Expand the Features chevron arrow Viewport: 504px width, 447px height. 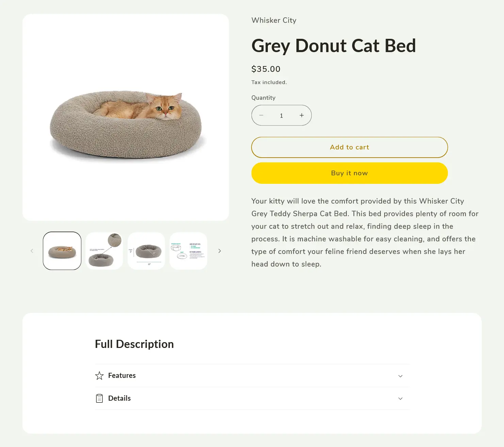[401, 376]
